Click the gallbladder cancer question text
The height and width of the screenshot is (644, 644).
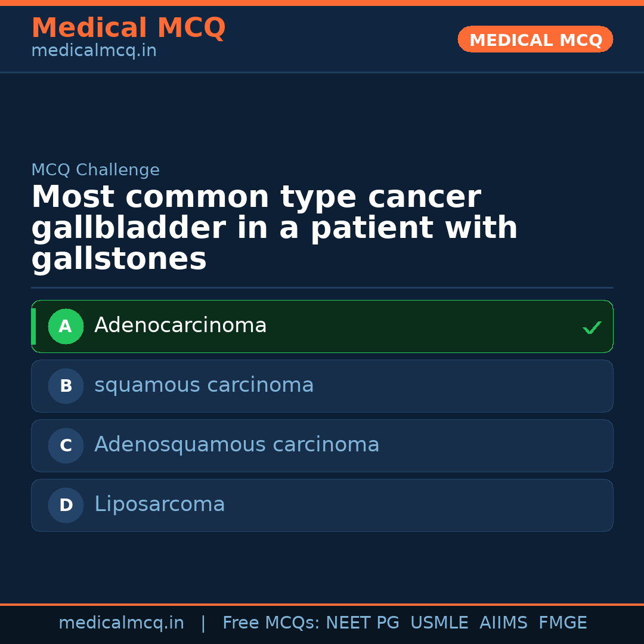point(274,228)
